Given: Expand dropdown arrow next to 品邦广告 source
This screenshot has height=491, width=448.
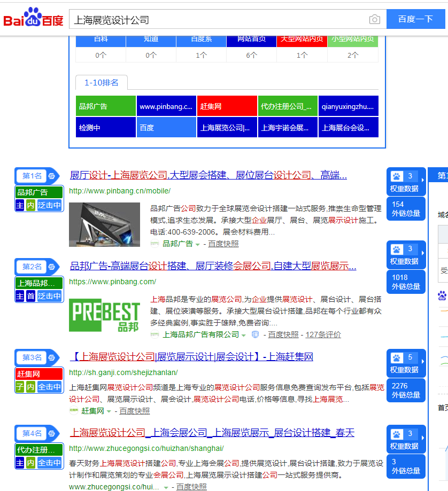Looking at the screenshot, I should [x=197, y=245].
